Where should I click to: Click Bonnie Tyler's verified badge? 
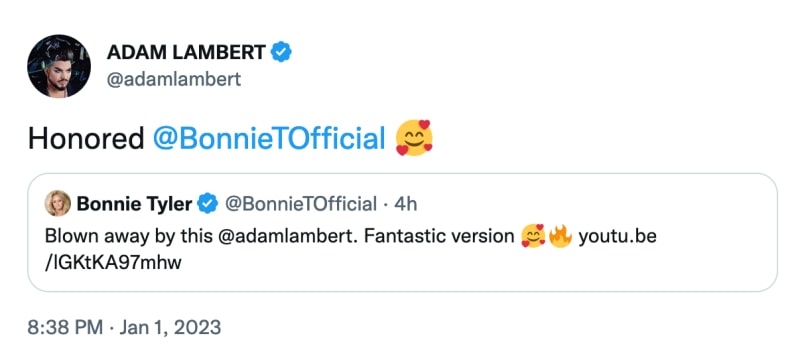207,204
